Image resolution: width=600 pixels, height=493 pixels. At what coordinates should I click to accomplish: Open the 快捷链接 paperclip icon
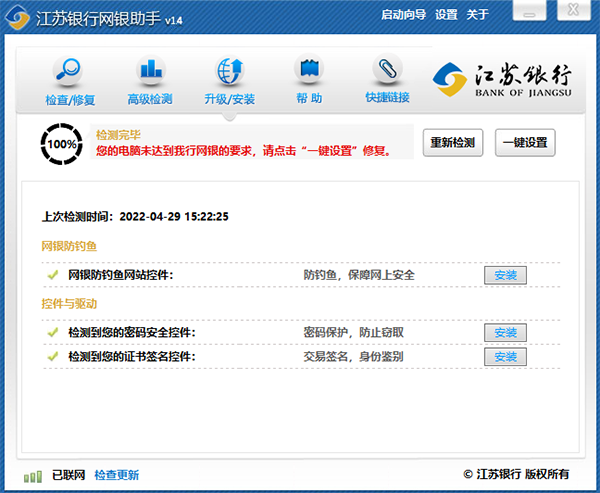pyautogui.click(x=387, y=69)
